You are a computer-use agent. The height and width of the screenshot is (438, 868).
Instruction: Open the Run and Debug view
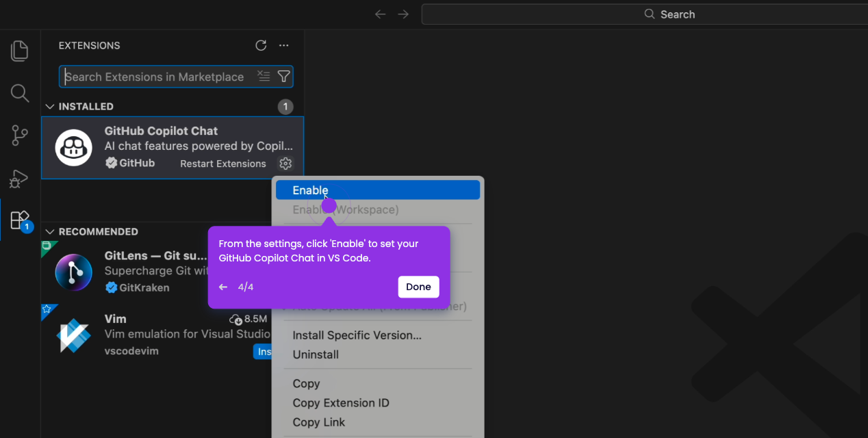coord(18,178)
